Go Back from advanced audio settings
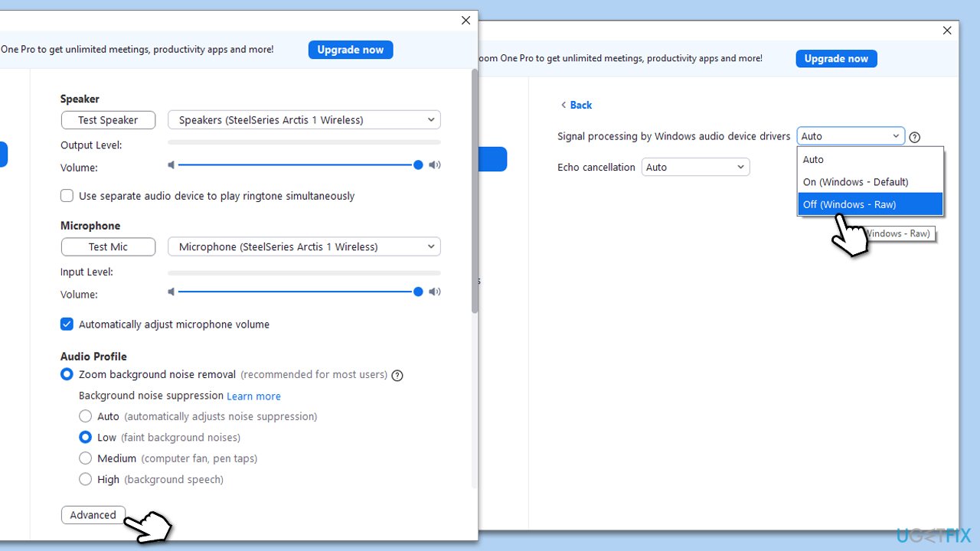Viewport: 980px width, 551px height. (576, 105)
